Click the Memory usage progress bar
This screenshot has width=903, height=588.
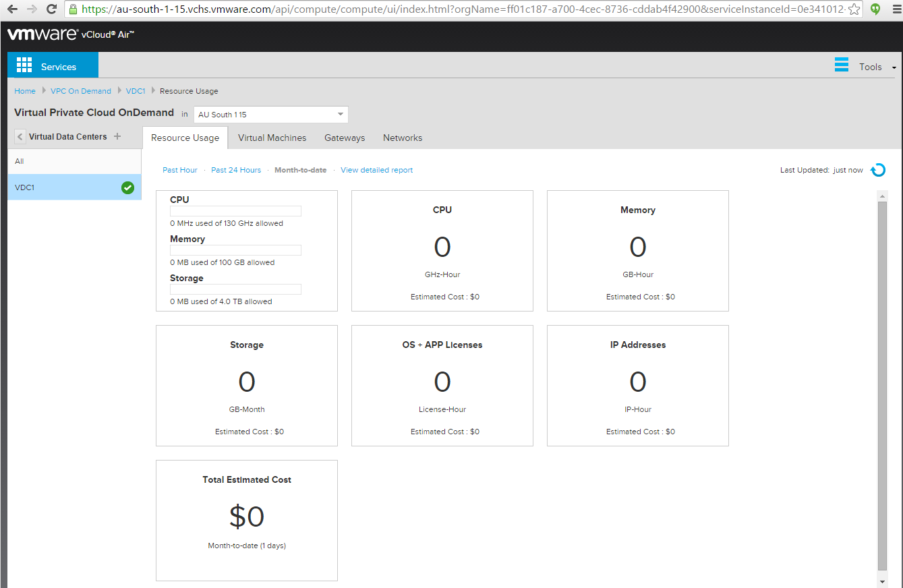point(235,250)
